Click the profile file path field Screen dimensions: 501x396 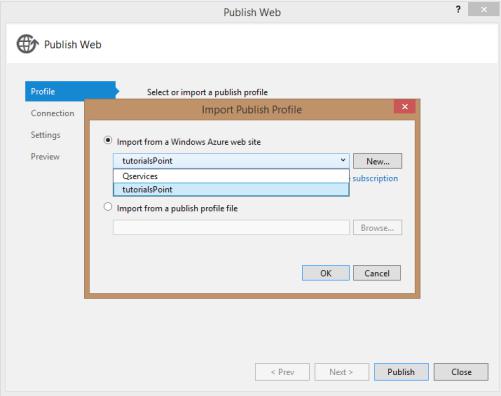[x=231, y=227]
